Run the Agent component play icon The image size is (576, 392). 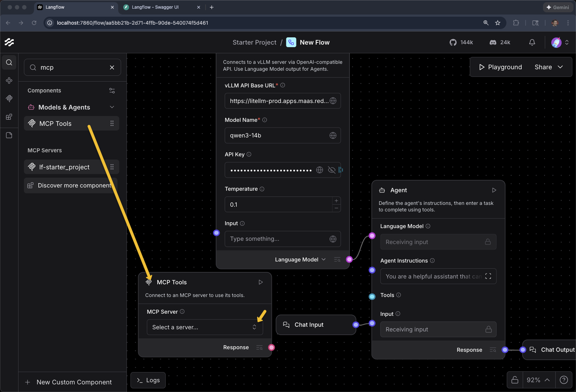tap(494, 190)
